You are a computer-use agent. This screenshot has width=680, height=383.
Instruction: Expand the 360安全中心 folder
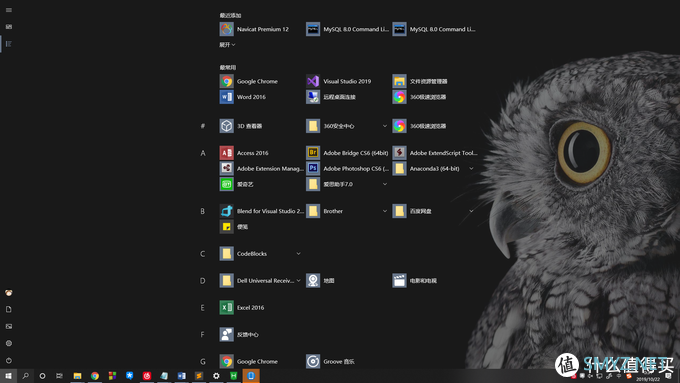pos(385,126)
